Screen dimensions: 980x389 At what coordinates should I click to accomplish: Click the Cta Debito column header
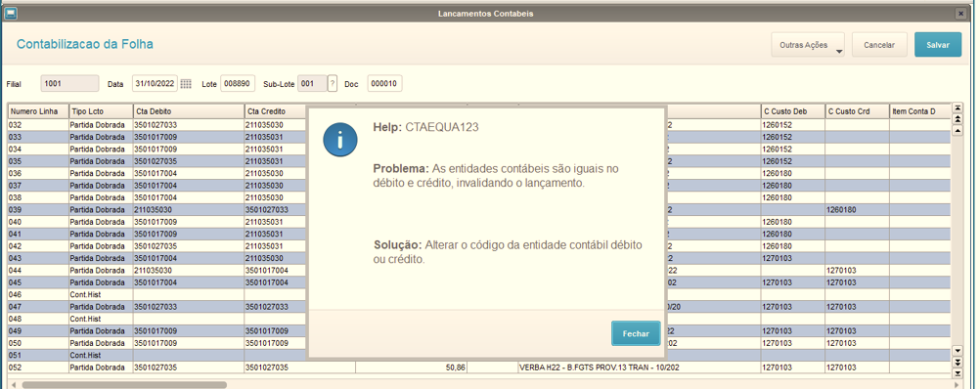pos(188,111)
